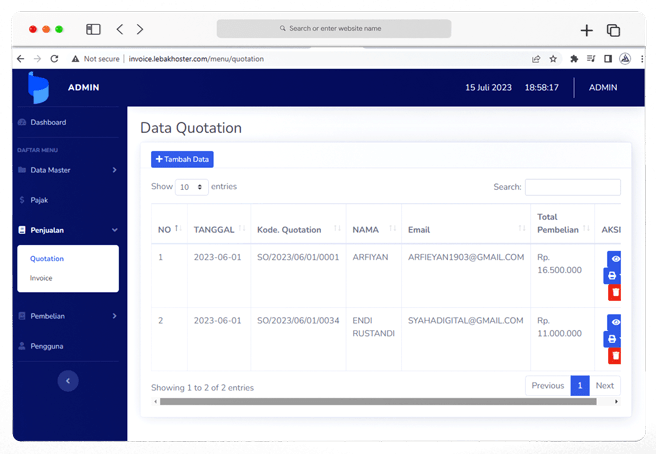Collapse the Penjualan menu
656x454 pixels.
click(x=68, y=230)
